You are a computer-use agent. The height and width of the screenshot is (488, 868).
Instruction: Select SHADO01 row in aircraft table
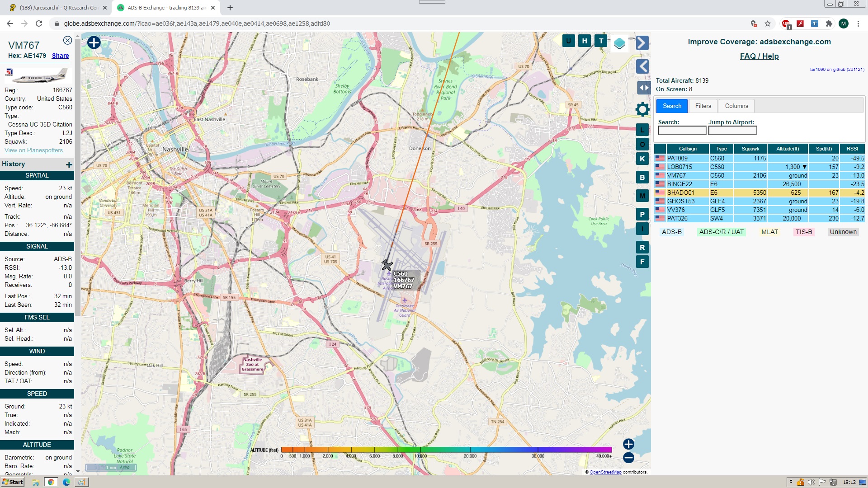(759, 193)
